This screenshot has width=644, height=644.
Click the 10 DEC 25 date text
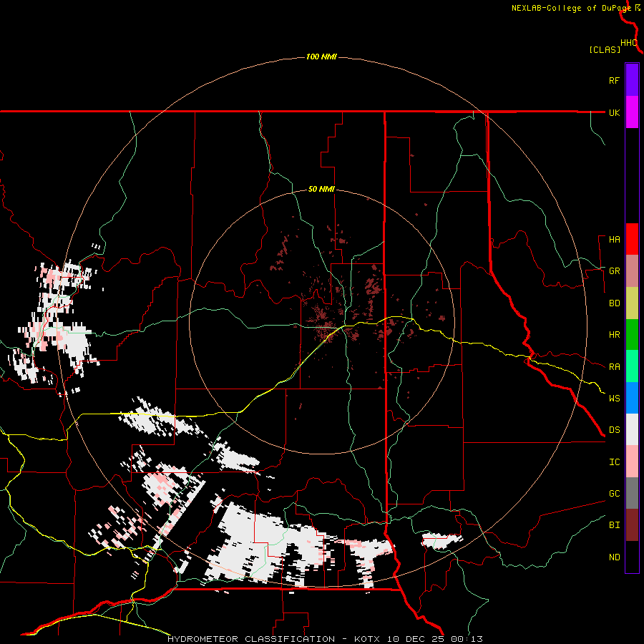[415, 639]
